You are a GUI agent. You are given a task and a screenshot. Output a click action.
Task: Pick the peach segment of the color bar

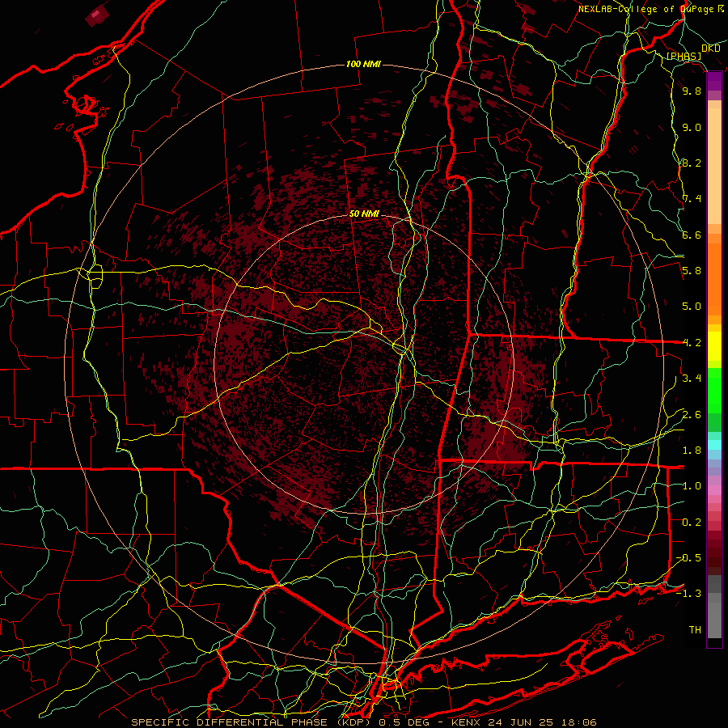point(714,165)
